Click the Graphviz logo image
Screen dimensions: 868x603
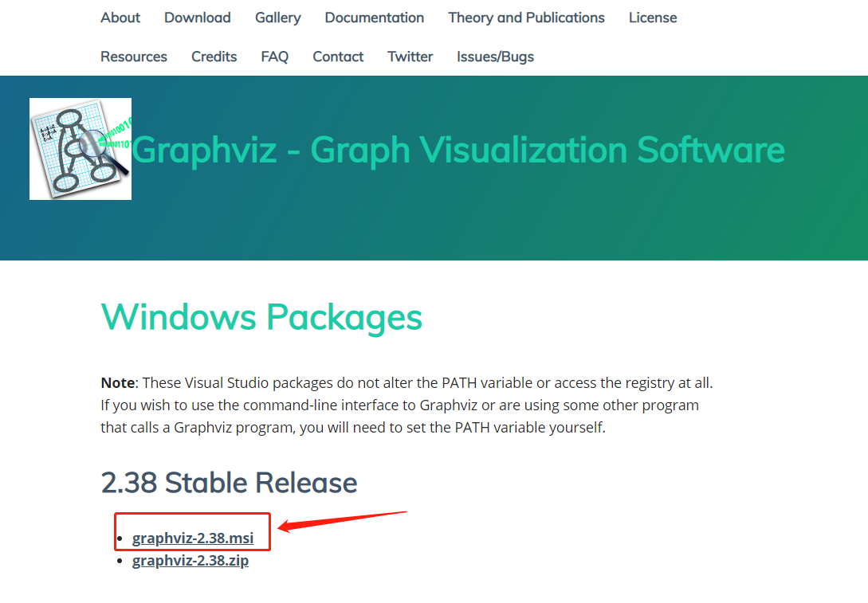tap(80, 148)
